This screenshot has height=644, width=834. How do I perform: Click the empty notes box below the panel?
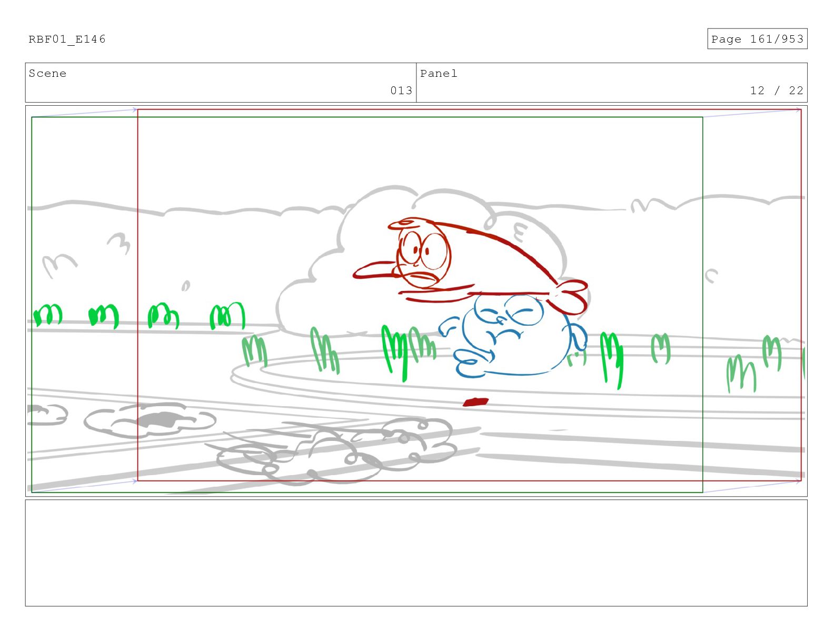[x=416, y=553]
